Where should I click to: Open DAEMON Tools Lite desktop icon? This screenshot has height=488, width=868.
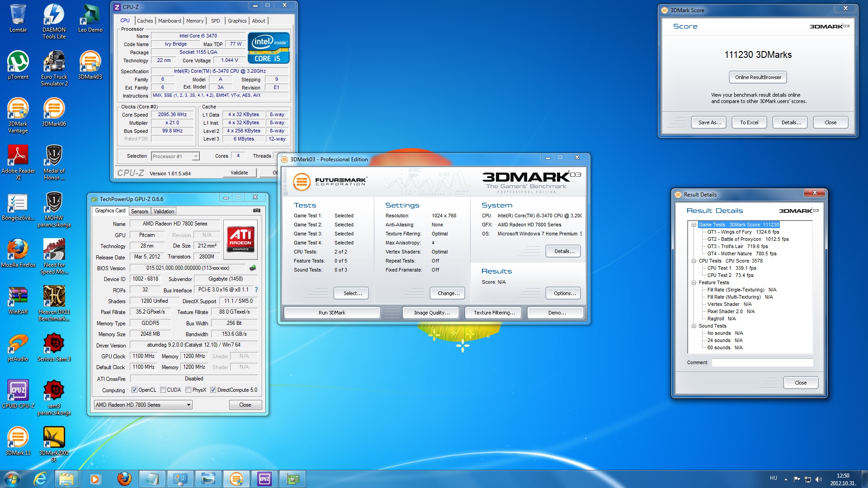coord(54,21)
